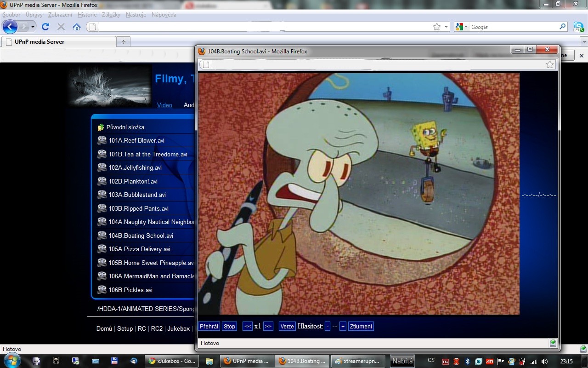The width and height of the screenshot is (588, 368).
Task: Click the main window address bar
Action: [x=264, y=27]
